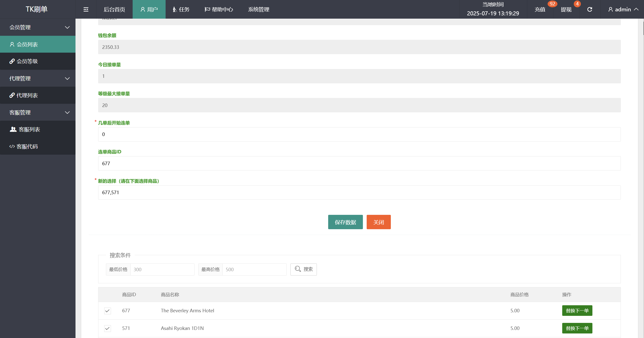Viewport: 644px width, 338px height.
Task: Open 会员等级 link icon item
Action: [27, 61]
